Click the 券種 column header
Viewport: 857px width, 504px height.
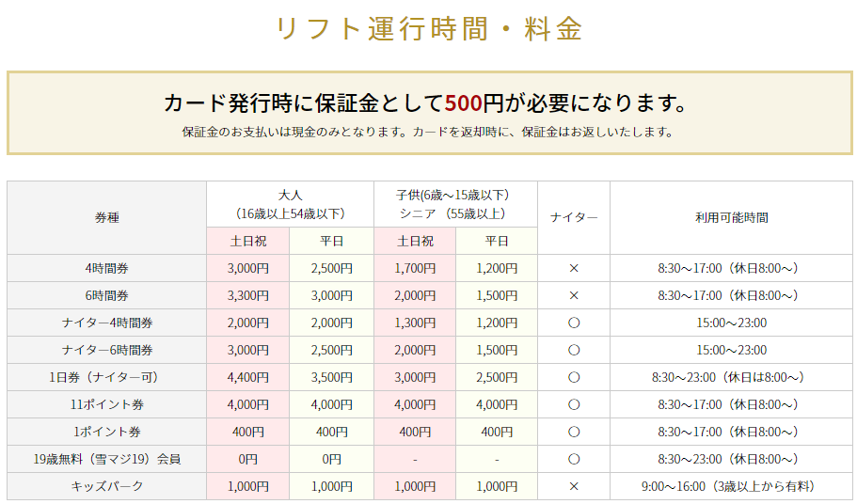[107, 218]
